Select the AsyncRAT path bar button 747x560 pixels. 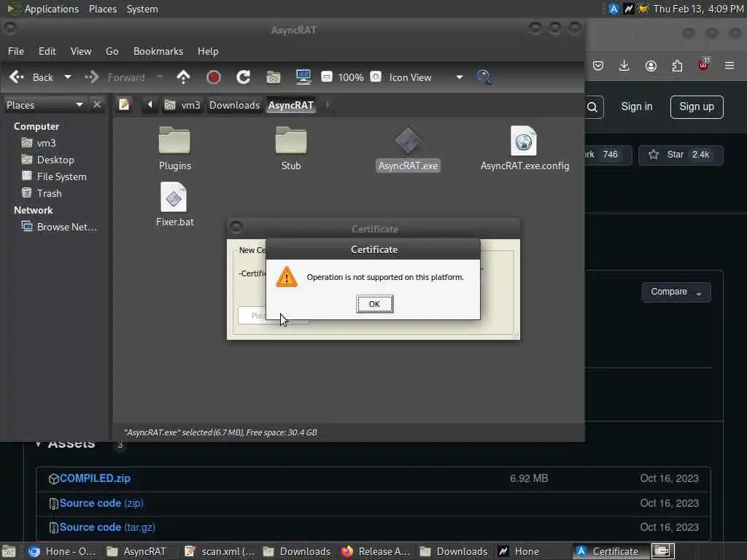(x=291, y=105)
